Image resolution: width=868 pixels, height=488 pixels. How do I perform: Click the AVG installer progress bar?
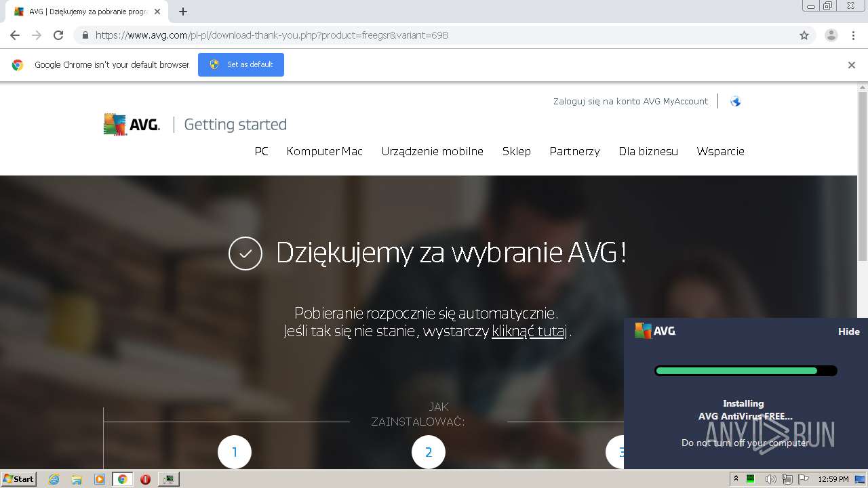[746, 371]
